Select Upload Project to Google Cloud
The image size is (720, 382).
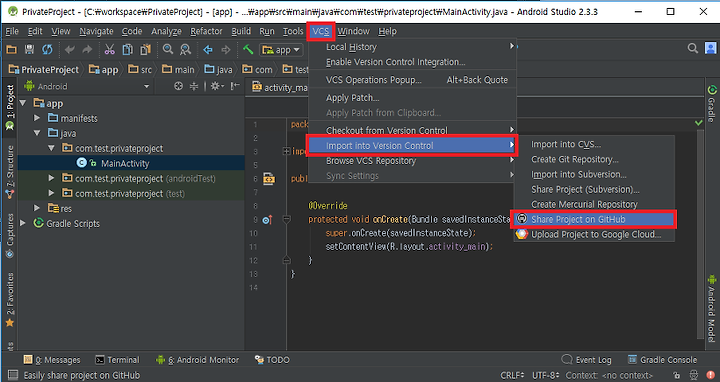[x=594, y=235]
